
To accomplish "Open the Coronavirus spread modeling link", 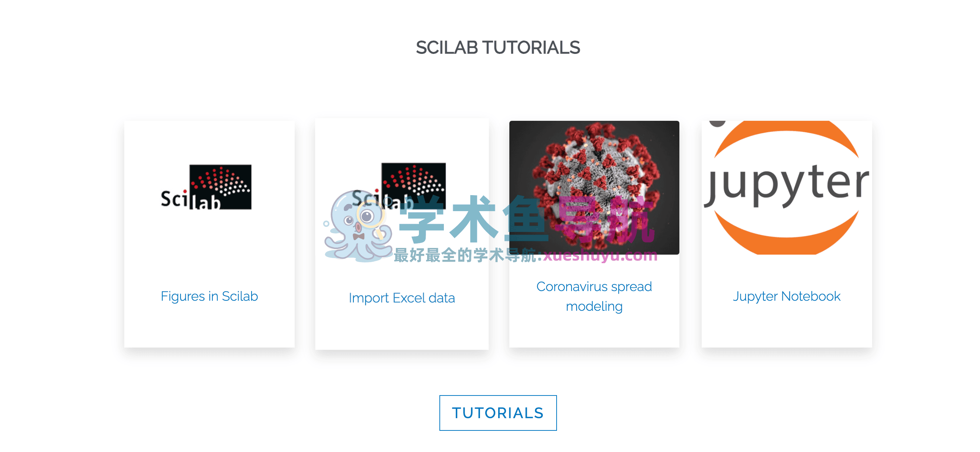I will tap(594, 296).
